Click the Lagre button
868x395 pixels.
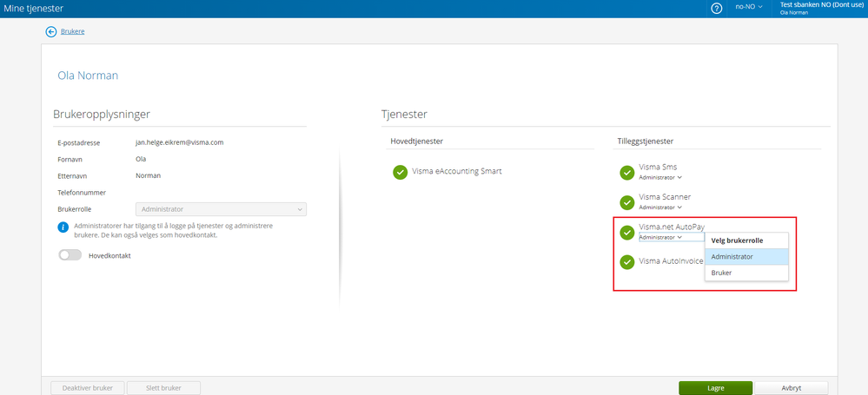pyautogui.click(x=715, y=388)
